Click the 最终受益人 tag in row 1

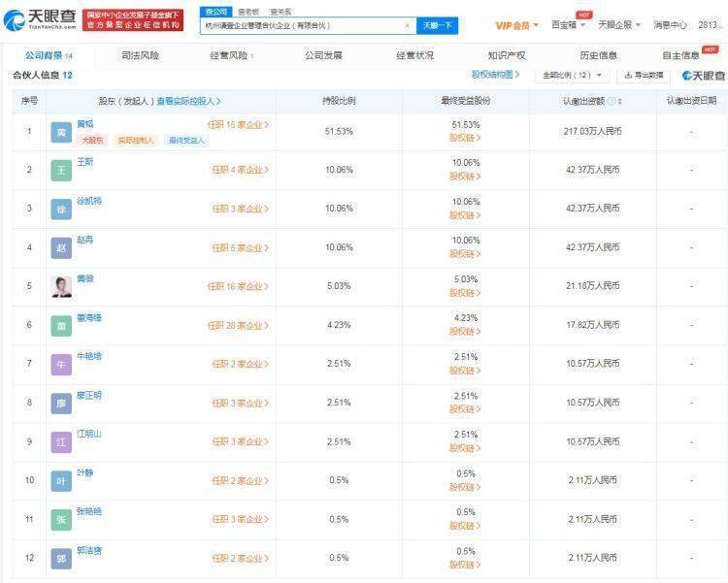186,141
